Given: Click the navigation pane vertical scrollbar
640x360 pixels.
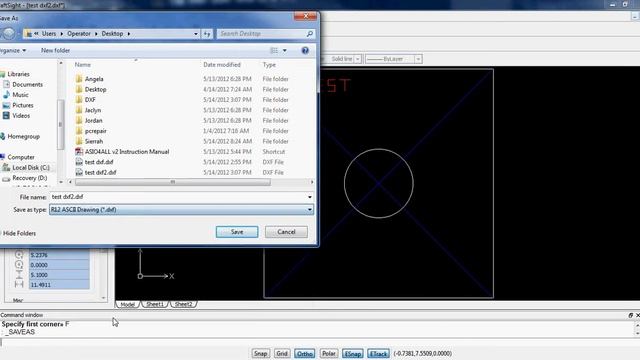Looking at the screenshot, I should click(x=61, y=124).
